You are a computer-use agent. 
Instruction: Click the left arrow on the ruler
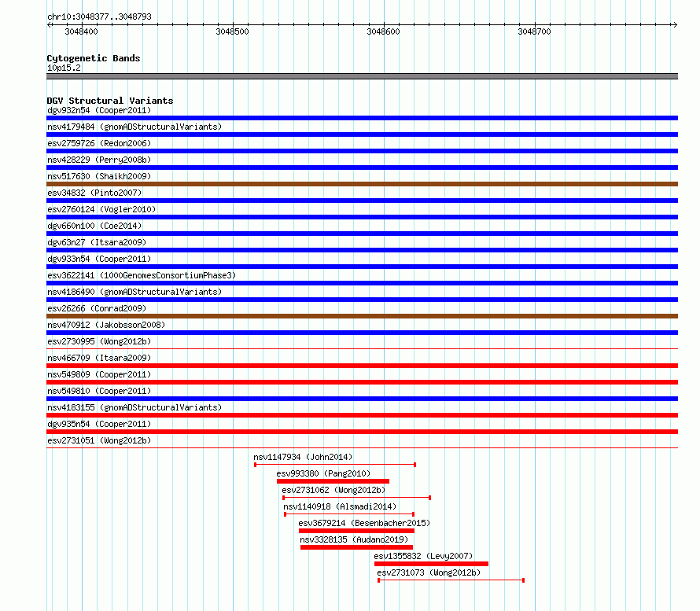click(x=49, y=24)
